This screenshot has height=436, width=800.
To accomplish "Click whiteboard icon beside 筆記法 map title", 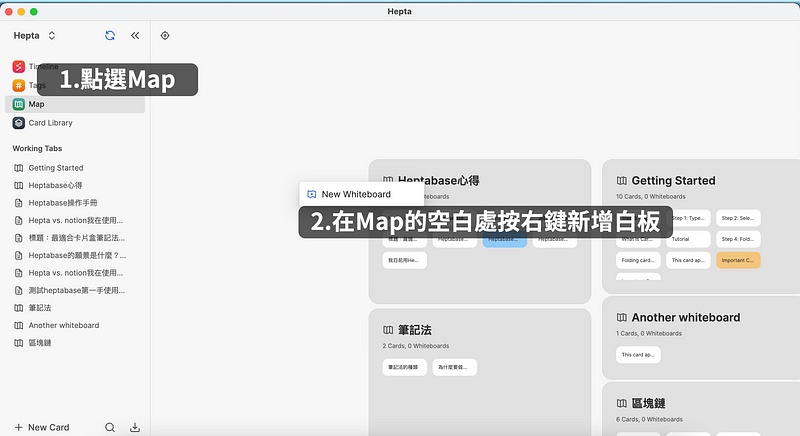I will click(x=388, y=330).
